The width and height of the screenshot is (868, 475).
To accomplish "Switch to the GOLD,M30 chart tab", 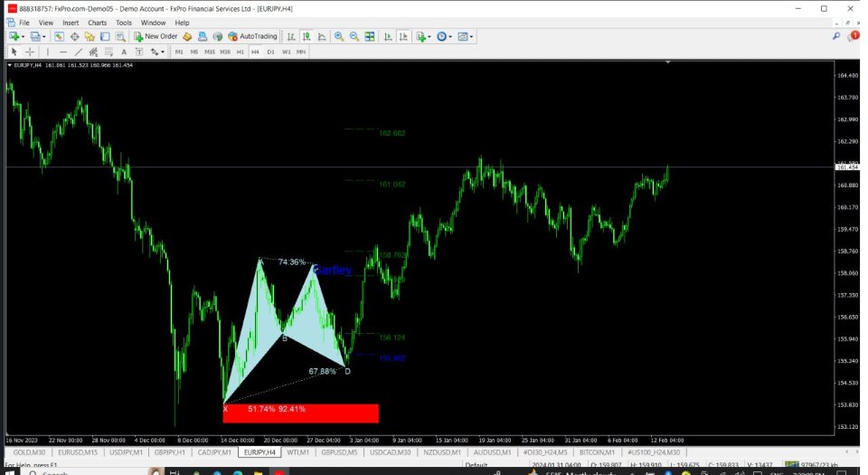I will [29, 452].
